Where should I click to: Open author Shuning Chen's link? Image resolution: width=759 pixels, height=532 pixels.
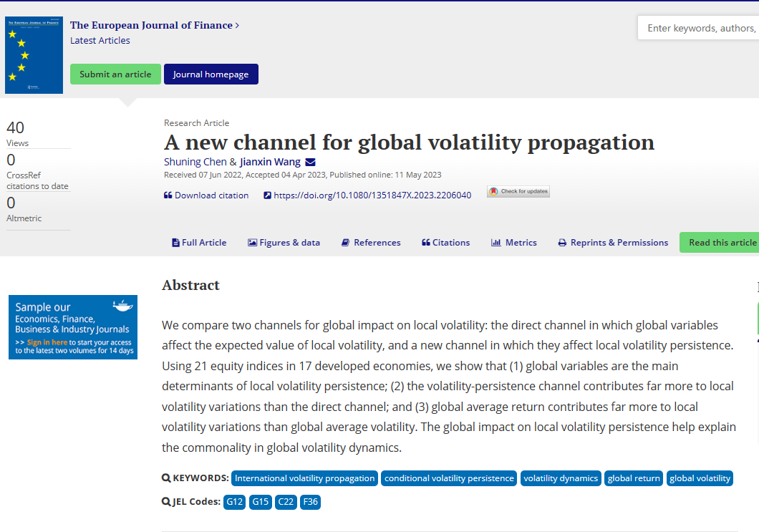click(195, 162)
